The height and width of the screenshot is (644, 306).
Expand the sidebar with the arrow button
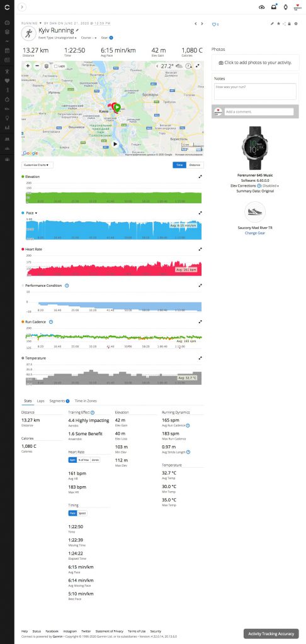click(x=22, y=7)
